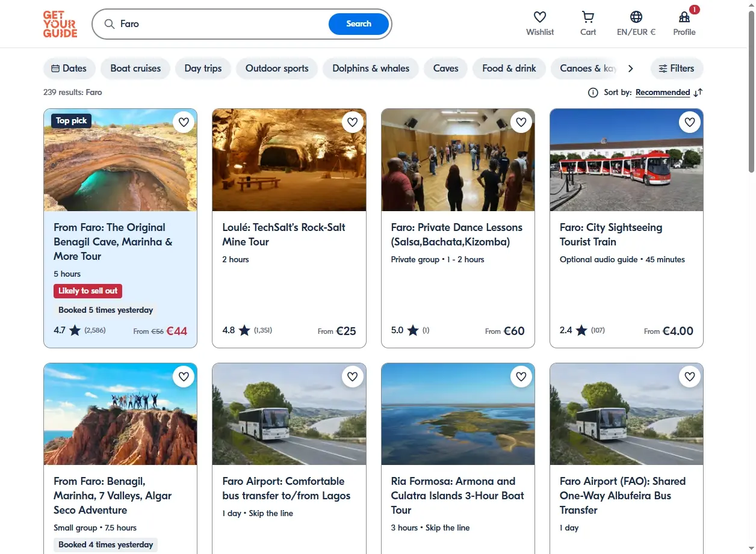Show more categories with the right chevron

(x=630, y=69)
